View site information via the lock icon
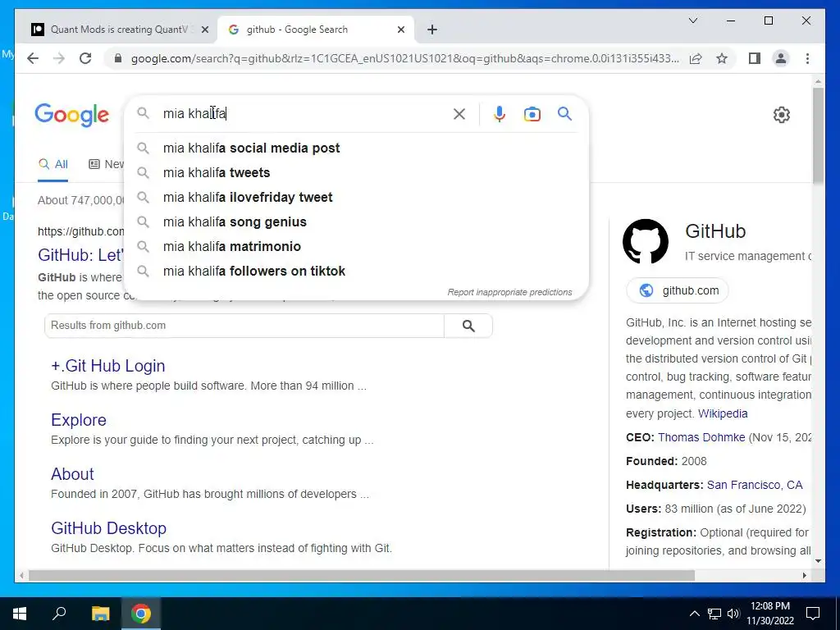The height and width of the screenshot is (630, 840). click(118, 58)
